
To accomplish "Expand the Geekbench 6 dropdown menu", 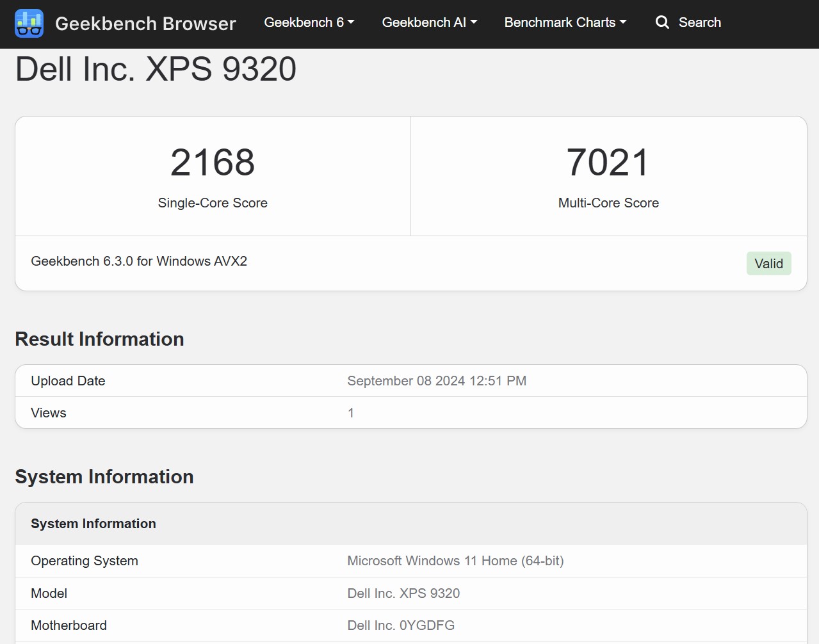I will click(309, 22).
